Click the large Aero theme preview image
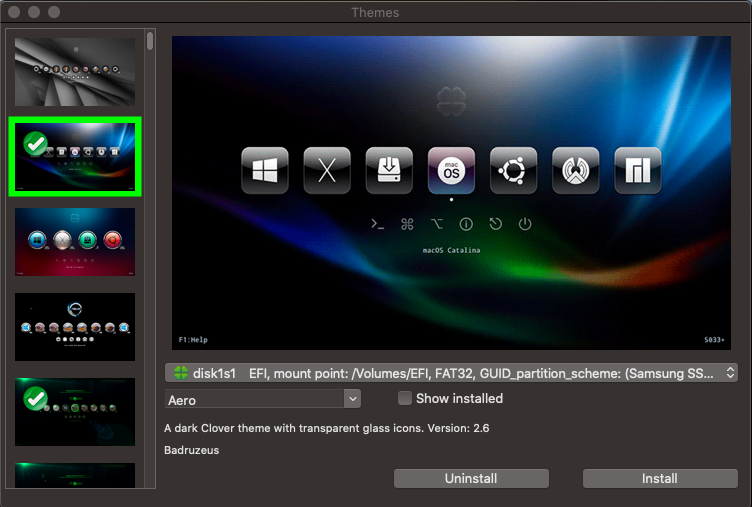The width and height of the screenshot is (752, 507). pos(451,193)
